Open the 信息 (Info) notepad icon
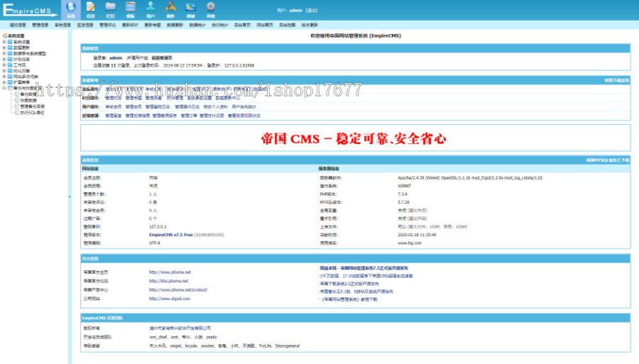The image size is (639, 364). 90,7
